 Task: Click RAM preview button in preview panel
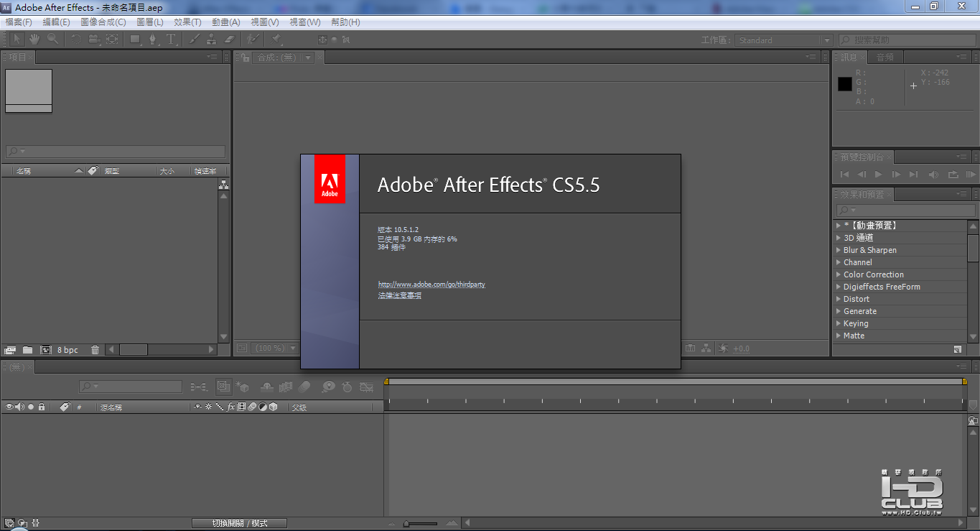coord(970,174)
